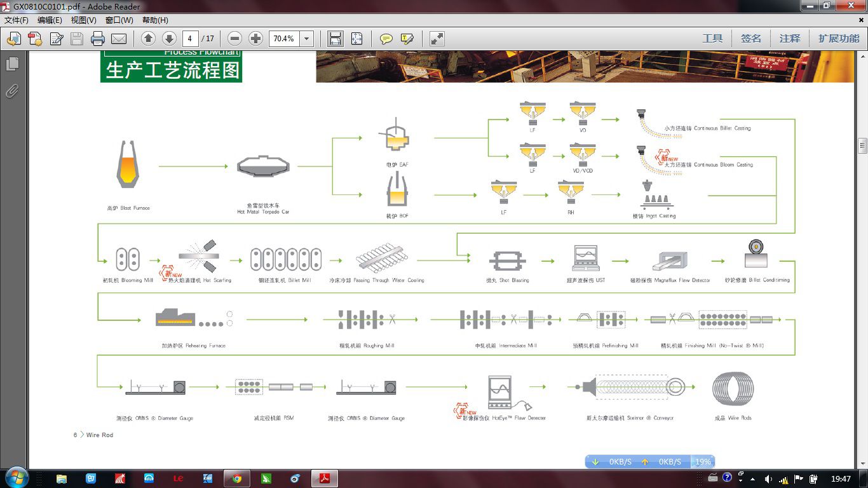
Task: Zoom out with the minus button
Action: click(234, 39)
